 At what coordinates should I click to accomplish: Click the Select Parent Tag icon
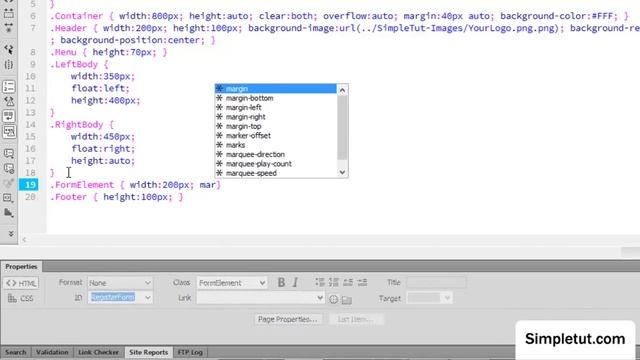tap(9, 49)
